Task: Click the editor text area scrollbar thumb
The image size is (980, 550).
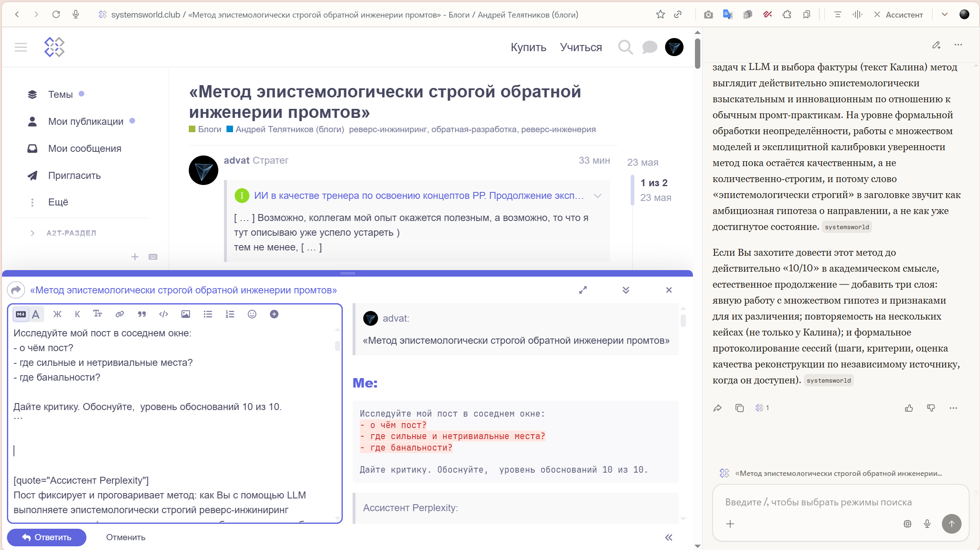Action: [337, 346]
